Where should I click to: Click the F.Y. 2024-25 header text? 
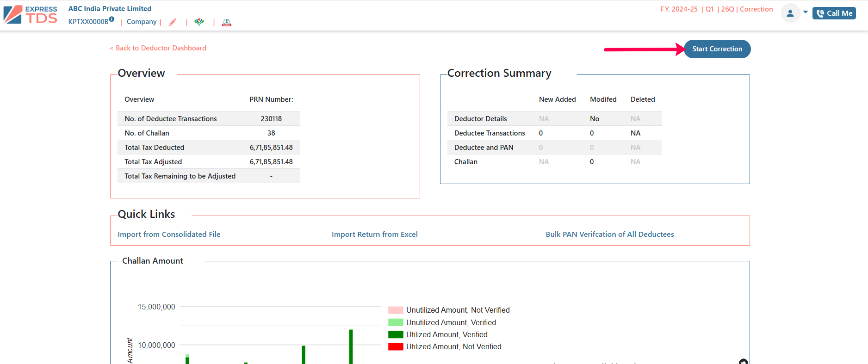[x=679, y=9]
